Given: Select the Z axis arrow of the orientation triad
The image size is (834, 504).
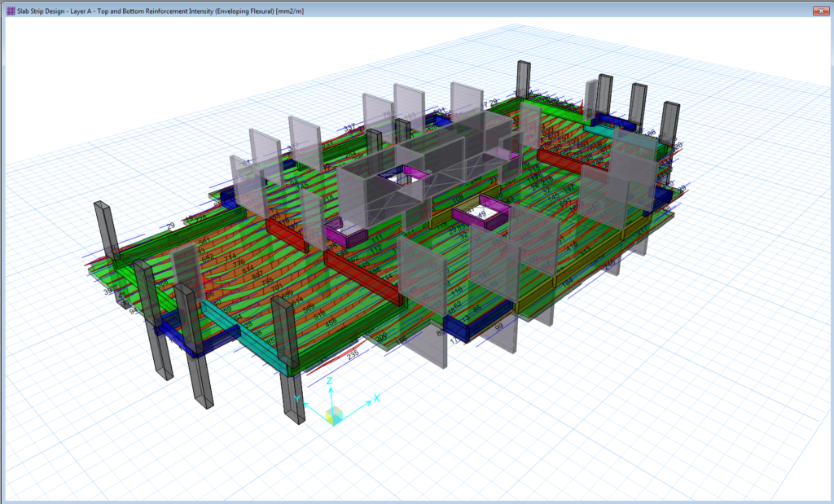Looking at the screenshot, I should click(331, 391).
